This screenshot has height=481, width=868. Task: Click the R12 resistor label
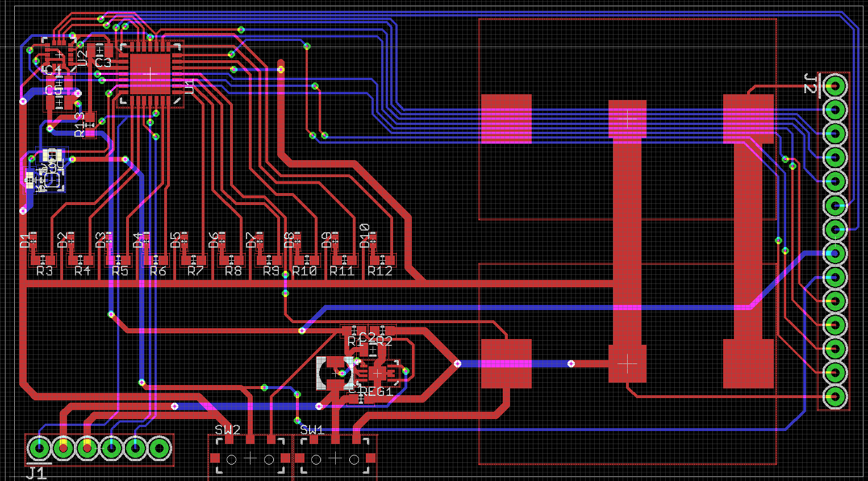click(x=380, y=271)
